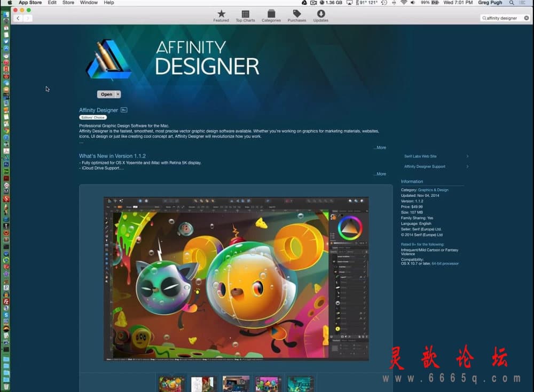
Task: Clear the 'affinity designer' search text
Action: tap(527, 18)
